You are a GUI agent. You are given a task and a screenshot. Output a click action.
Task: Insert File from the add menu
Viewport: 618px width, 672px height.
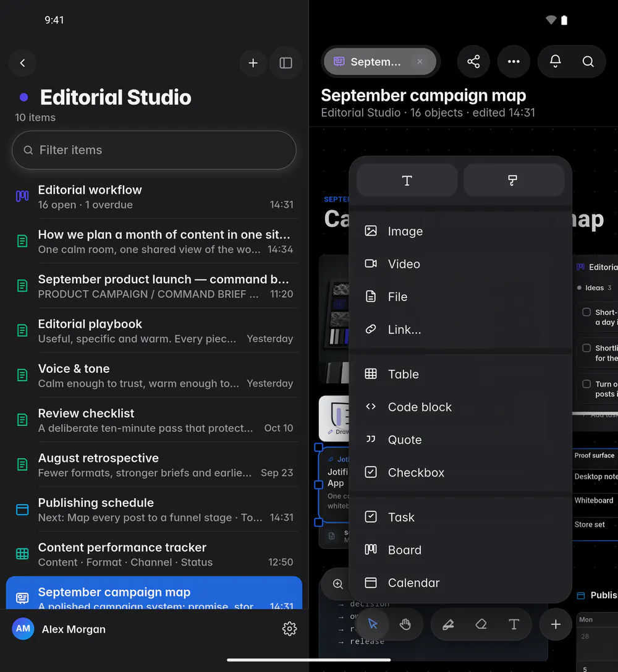(x=460, y=297)
